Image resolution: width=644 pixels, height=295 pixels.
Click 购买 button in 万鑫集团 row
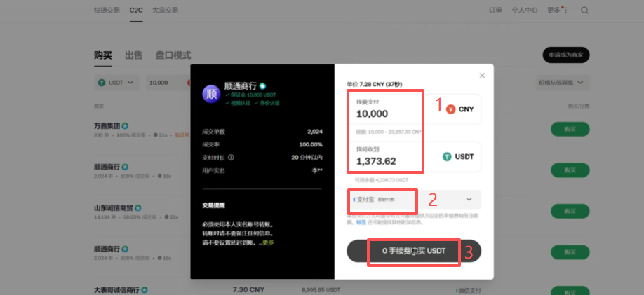570,129
